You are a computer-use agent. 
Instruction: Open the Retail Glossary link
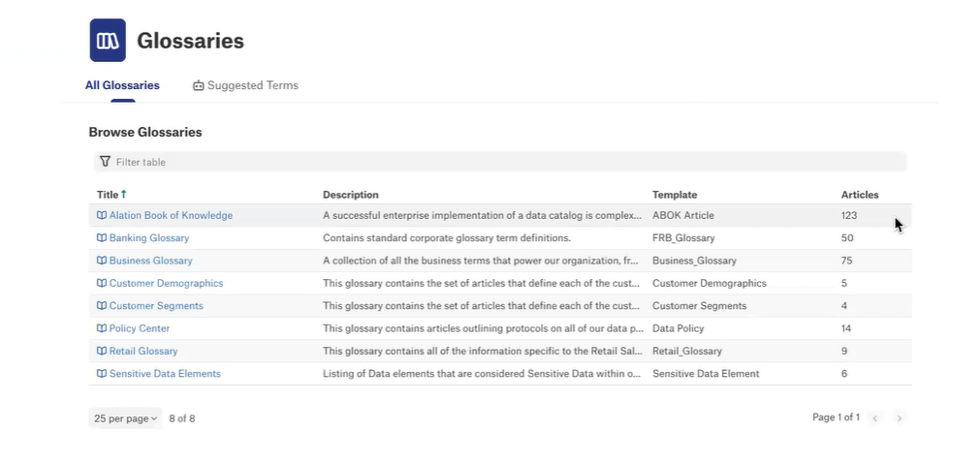point(143,351)
